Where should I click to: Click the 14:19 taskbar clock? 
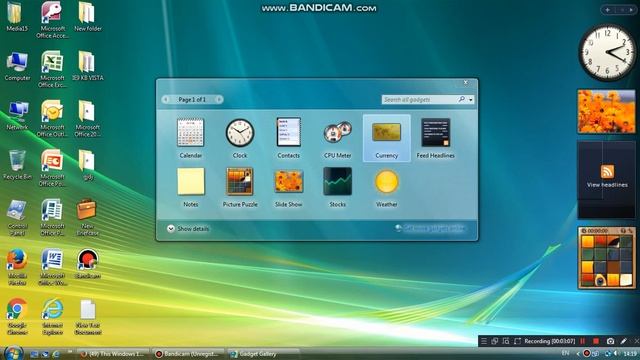pos(630,353)
